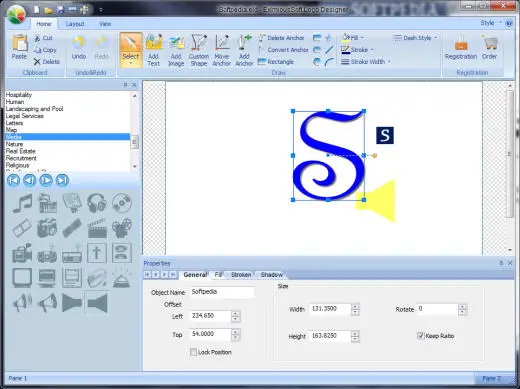This screenshot has width=520, height=389.
Task: Click the Copy button
Action: tap(45, 50)
